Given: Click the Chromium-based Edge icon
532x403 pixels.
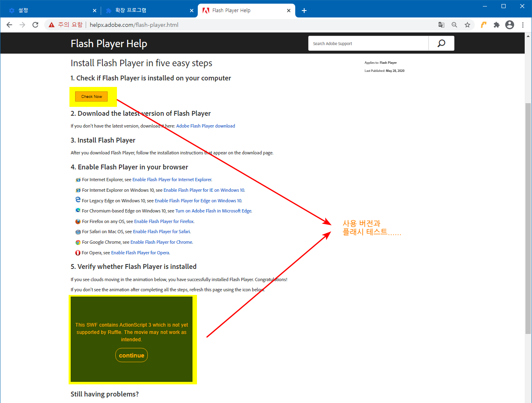Looking at the screenshot, I should [78, 210].
